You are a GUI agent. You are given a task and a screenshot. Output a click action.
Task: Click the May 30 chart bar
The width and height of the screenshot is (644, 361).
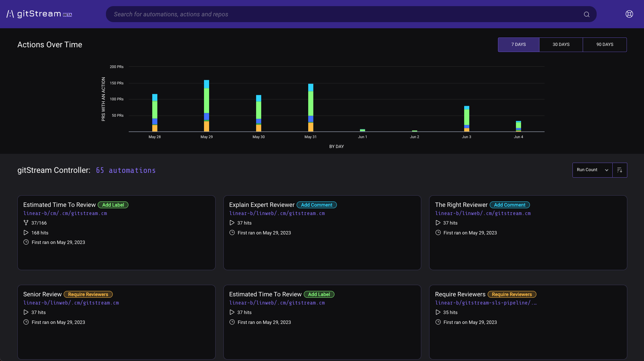tap(258, 113)
